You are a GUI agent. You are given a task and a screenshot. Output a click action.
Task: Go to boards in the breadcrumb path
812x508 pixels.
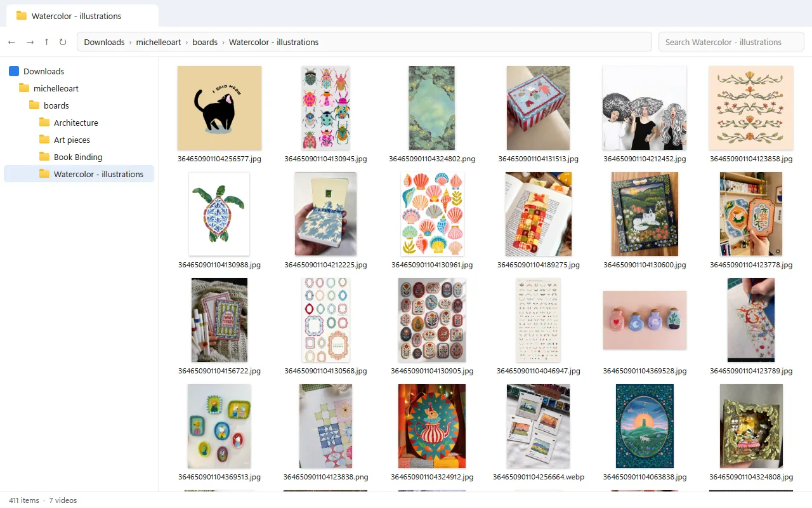tap(205, 42)
